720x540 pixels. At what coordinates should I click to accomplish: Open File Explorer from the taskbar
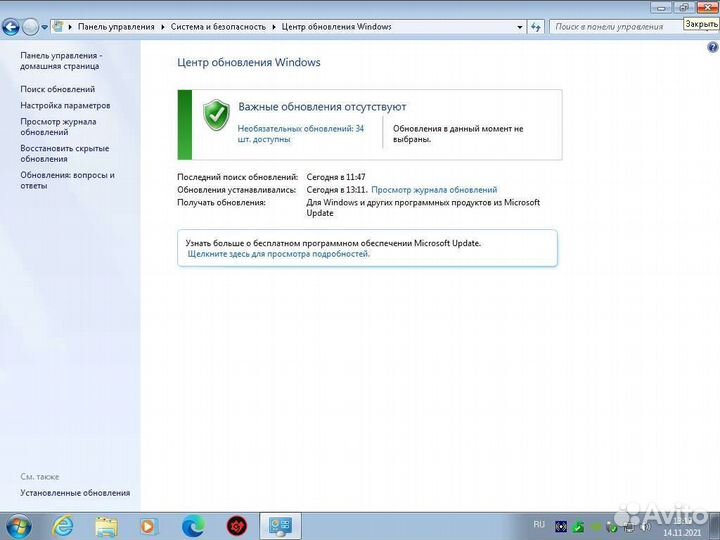click(x=106, y=525)
